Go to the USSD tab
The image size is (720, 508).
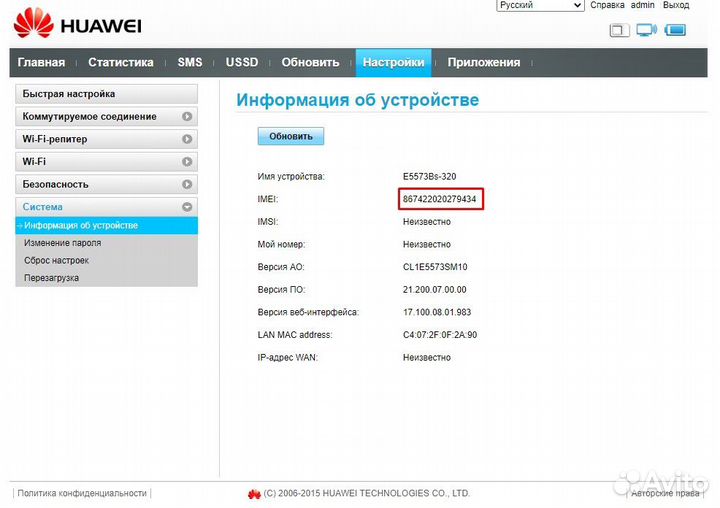click(x=242, y=62)
